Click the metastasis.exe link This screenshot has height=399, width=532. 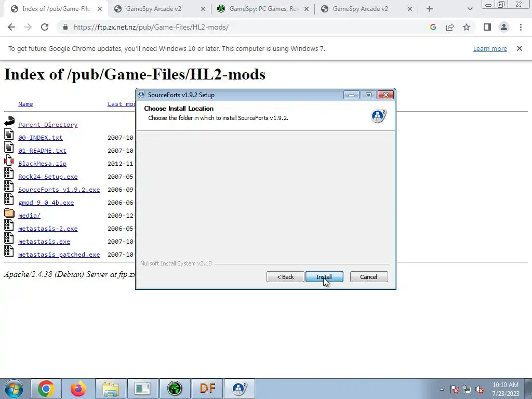(44, 242)
